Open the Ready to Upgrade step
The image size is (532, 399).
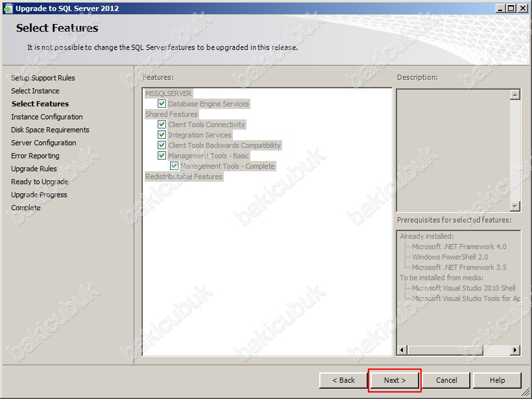point(40,182)
